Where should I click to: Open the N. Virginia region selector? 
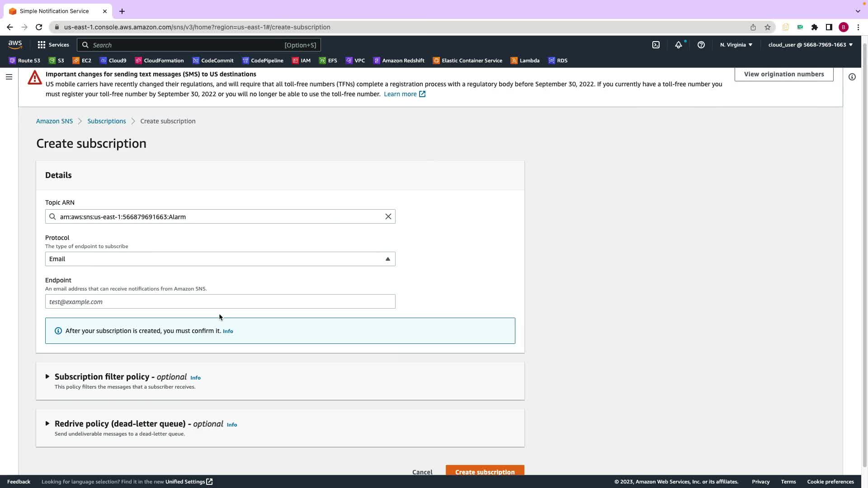pyautogui.click(x=736, y=45)
